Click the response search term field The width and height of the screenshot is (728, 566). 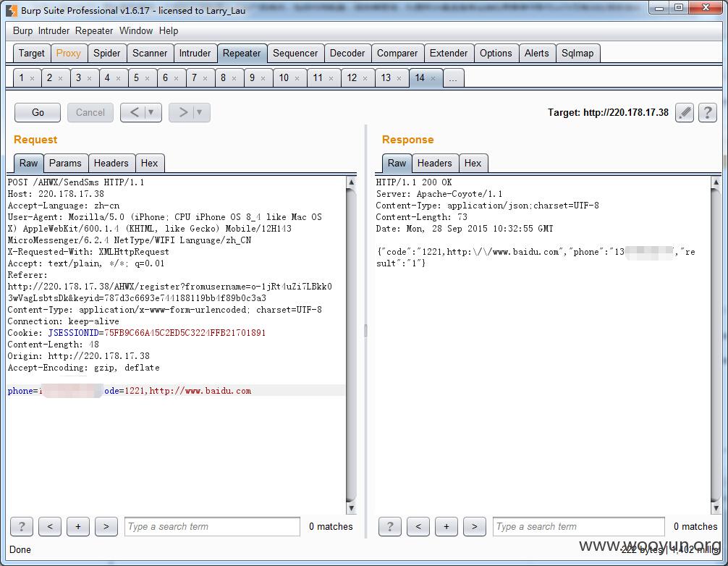click(x=578, y=526)
